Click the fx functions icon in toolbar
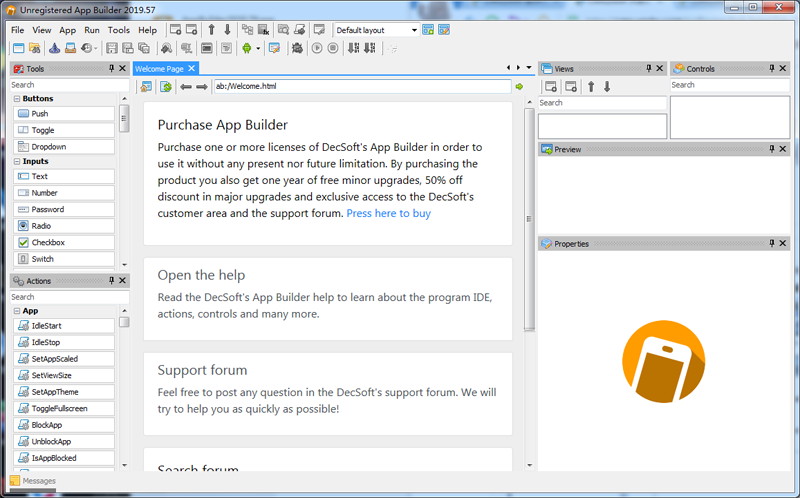This screenshot has height=498, width=800. click(264, 30)
